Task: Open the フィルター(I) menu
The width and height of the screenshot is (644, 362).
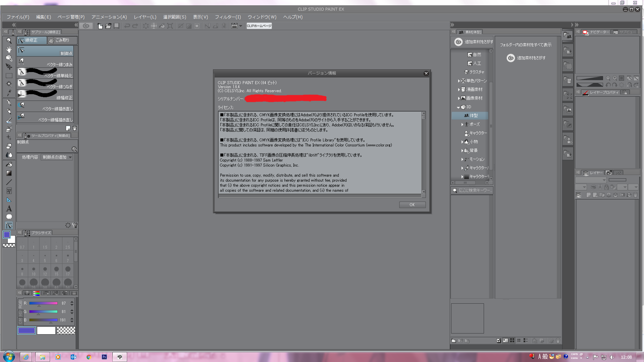Action: pos(228,17)
